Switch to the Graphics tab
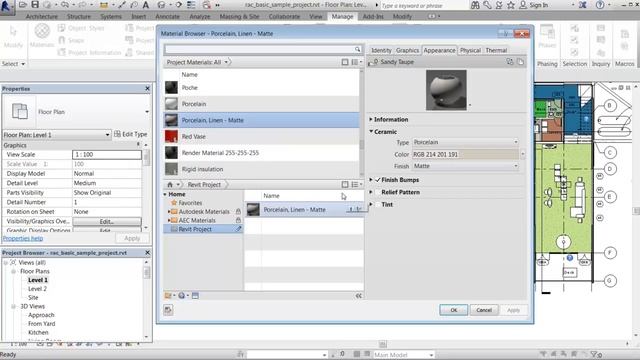The width and height of the screenshot is (640, 360). pyautogui.click(x=407, y=50)
